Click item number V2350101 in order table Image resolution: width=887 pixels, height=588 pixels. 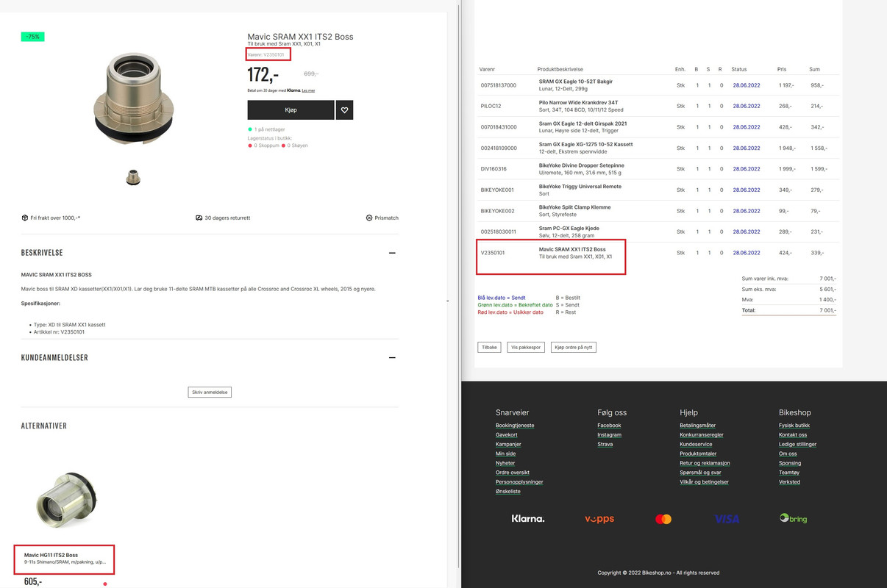coord(493,253)
